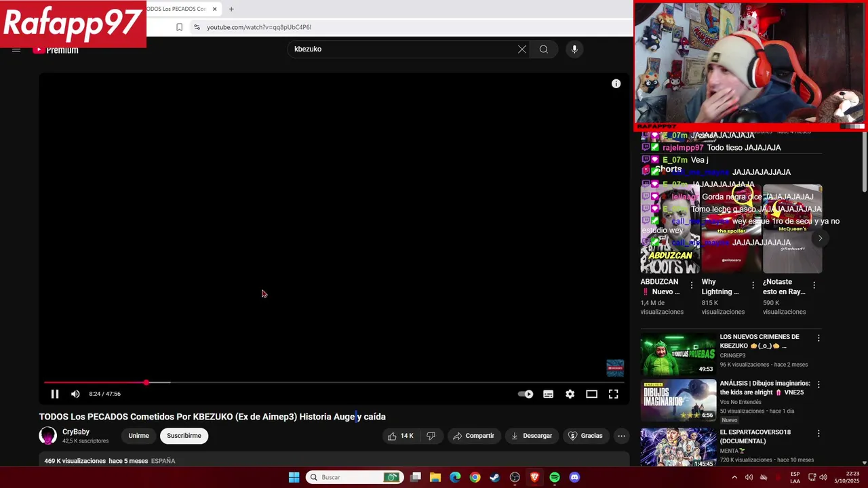
Task: Open player settings gear
Action: click(570, 394)
